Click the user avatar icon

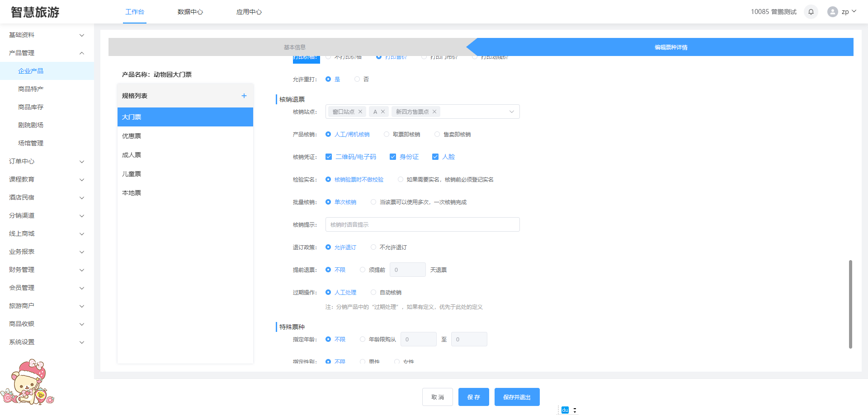(x=832, y=12)
